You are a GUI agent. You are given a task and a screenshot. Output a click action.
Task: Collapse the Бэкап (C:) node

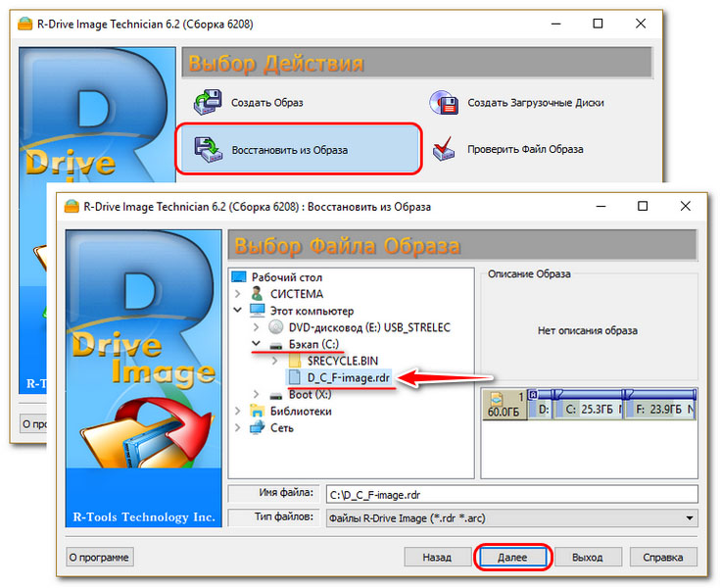coord(257,344)
